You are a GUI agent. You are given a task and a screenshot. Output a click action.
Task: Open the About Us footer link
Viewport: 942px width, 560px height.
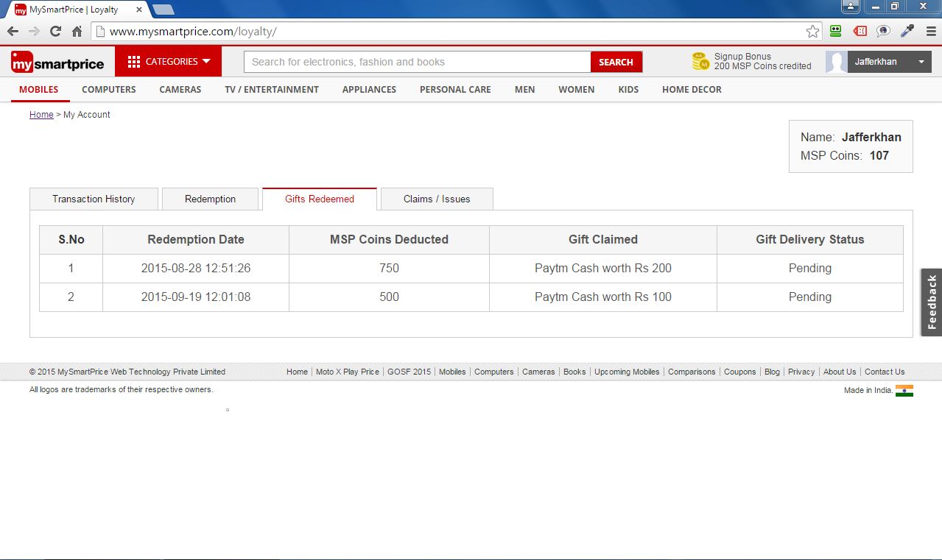coord(840,372)
